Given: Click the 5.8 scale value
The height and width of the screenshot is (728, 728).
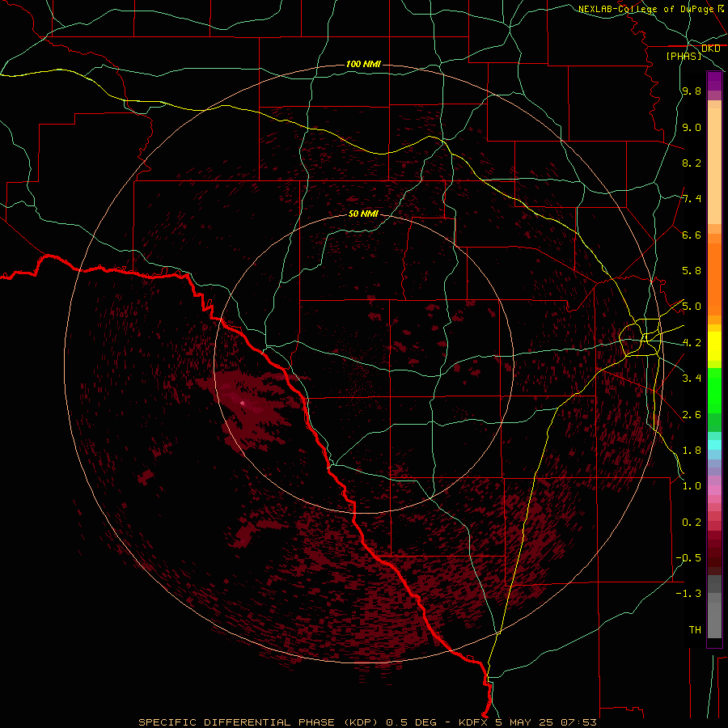Looking at the screenshot, I should [x=692, y=271].
